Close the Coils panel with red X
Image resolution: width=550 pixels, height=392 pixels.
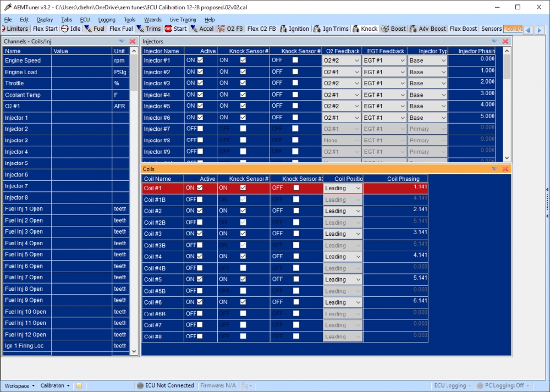(505, 169)
